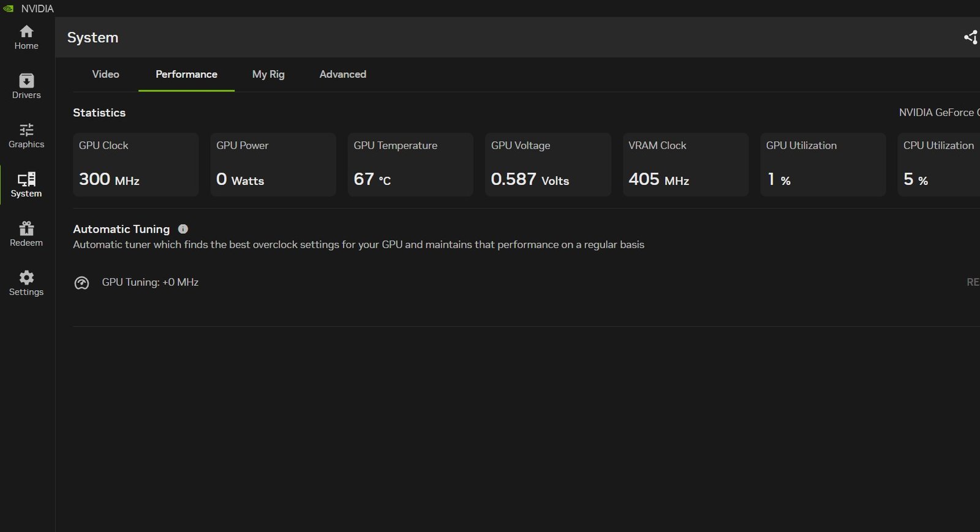Open the Home sidebar section

(26, 37)
